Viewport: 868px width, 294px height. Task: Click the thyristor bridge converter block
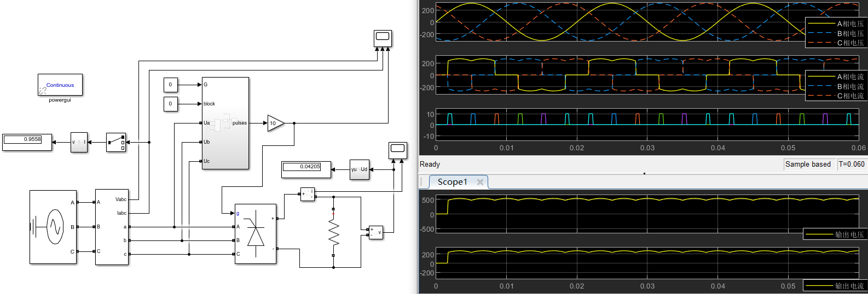pyautogui.click(x=256, y=234)
